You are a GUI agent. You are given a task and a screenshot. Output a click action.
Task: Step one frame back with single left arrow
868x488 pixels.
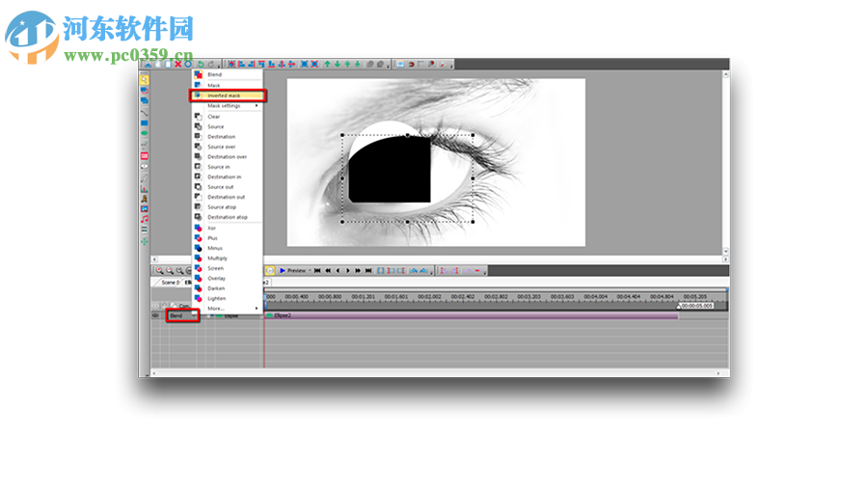pyautogui.click(x=338, y=271)
